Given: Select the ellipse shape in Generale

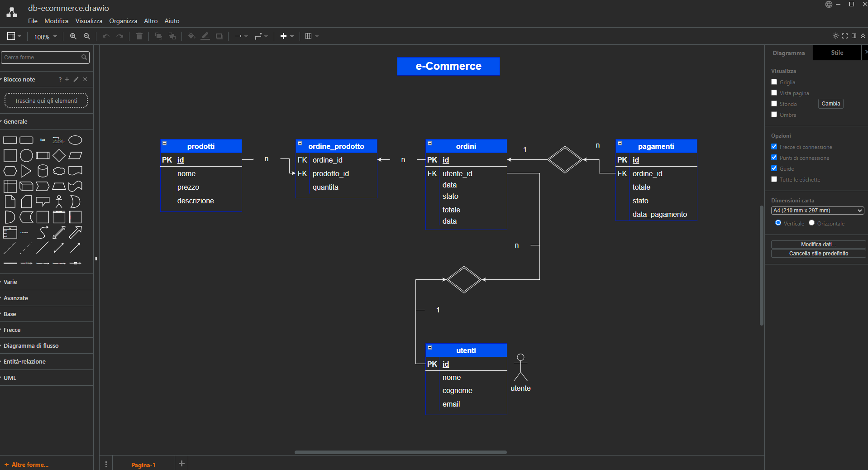Looking at the screenshot, I should (x=75, y=140).
